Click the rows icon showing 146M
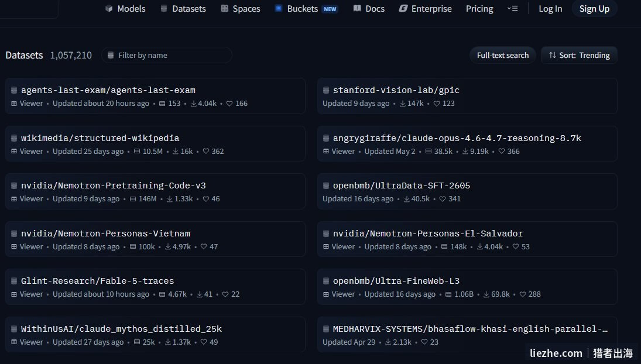 pyautogui.click(x=133, y=199)
